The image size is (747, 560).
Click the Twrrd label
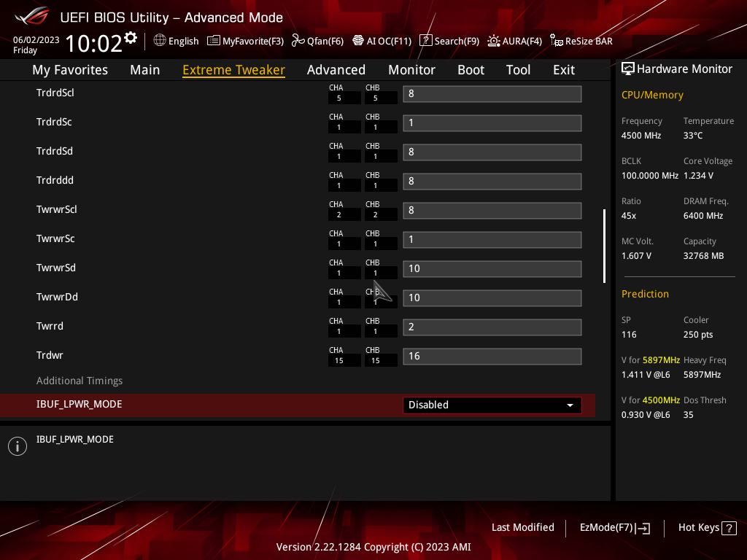click(x=50, y=326)
